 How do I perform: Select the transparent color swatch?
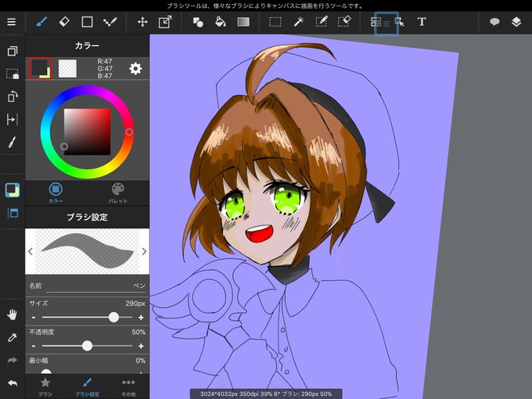(x=67, y=69)
